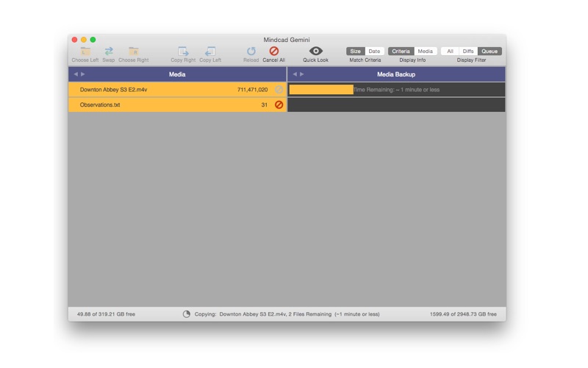Click 49.88 of 319.21 GB free text
Screen dimensions: 588x368
coord(106,314)
